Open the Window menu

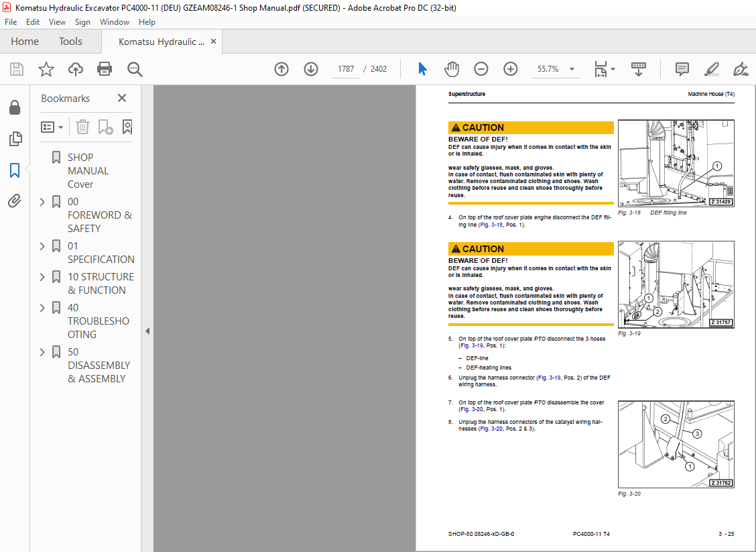click(x=114, y=21)
